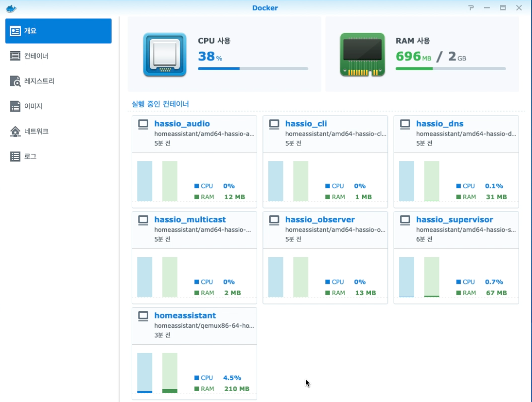
Task: Click the homeassistant CPU usage bar graph
Action: click(x=145, y=373)
